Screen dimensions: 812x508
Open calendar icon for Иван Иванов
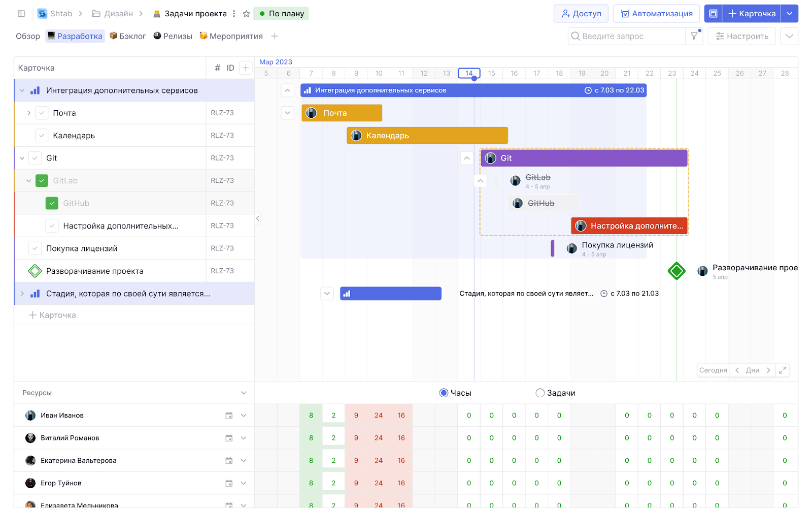[229, 416]
